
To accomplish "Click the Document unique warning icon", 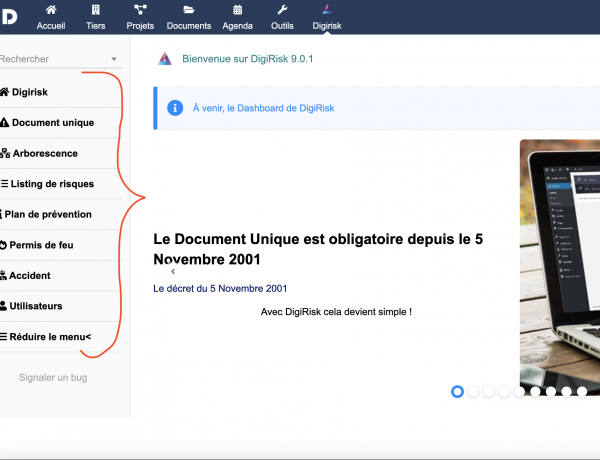I will coord(4,122).
